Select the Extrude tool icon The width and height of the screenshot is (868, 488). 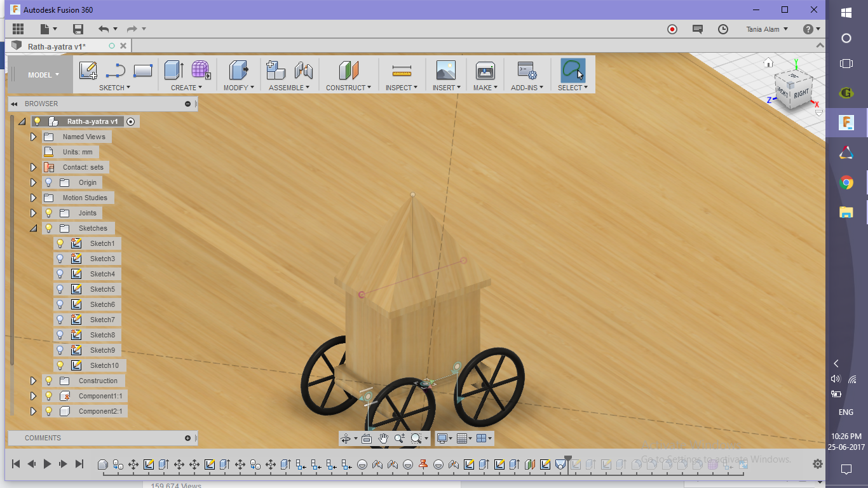pyautogui.click(x=173, y=70)
